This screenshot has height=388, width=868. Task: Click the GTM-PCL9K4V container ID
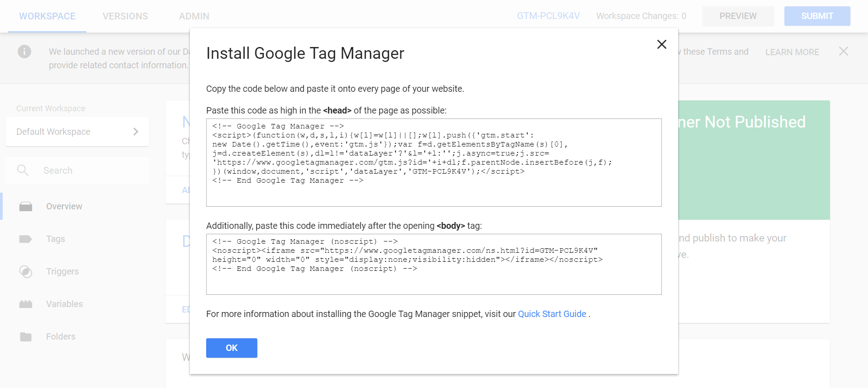pyautogui.click(x=548, y=16)
